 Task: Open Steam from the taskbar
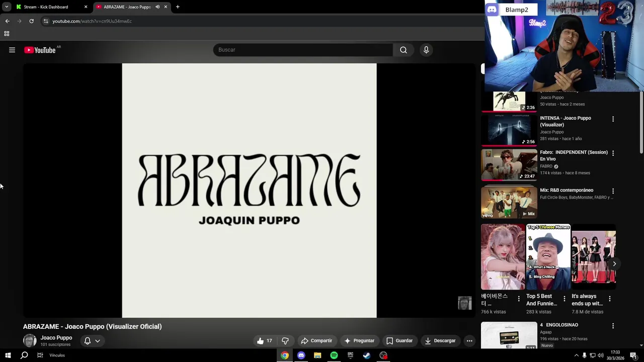coord(367,355)
